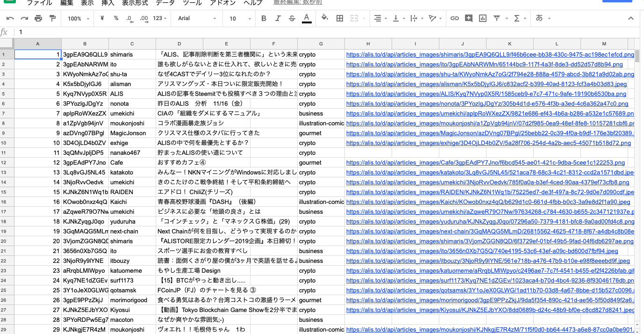
Task: Click the borders grid icon
Action: point(340,18)
